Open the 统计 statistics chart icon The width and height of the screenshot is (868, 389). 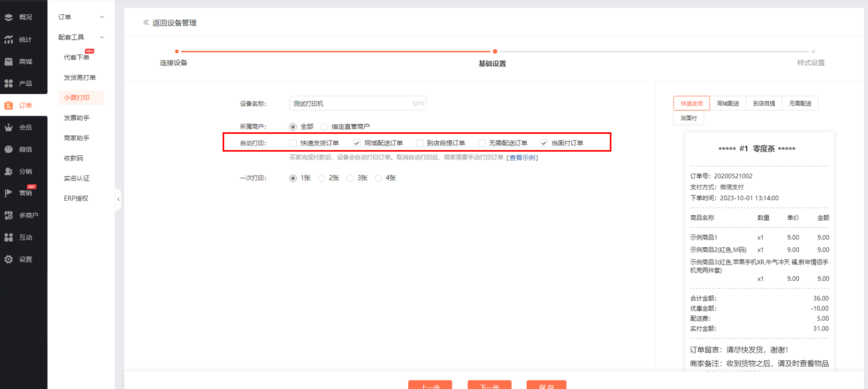[9, 40]
